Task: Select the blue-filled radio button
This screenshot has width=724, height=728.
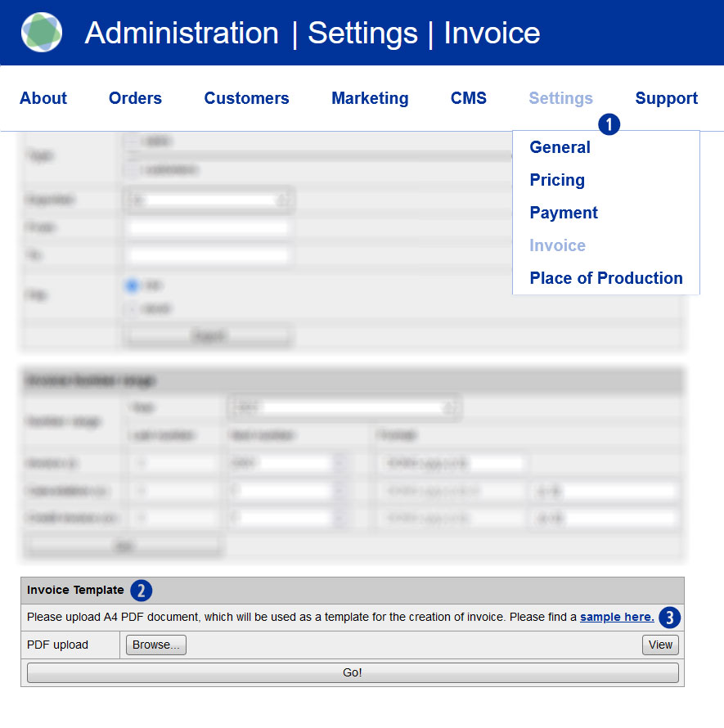Action: pos(131,286)
